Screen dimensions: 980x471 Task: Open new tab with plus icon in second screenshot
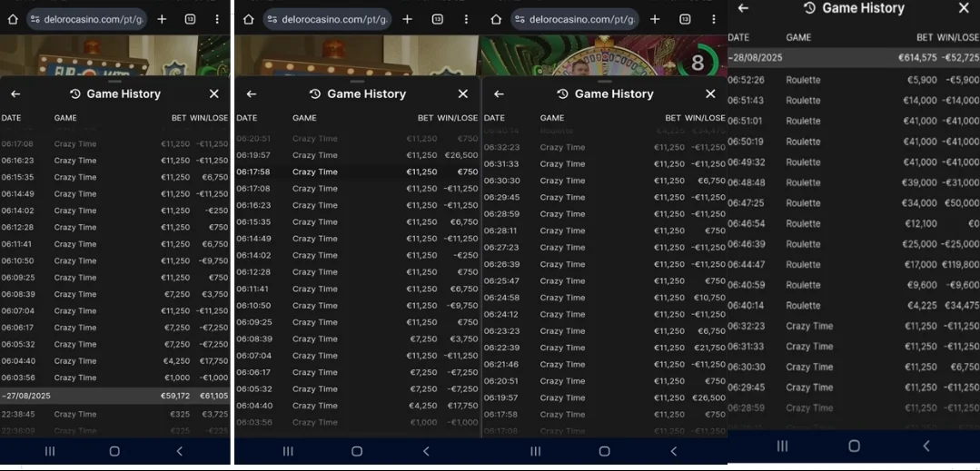[408, 19]
